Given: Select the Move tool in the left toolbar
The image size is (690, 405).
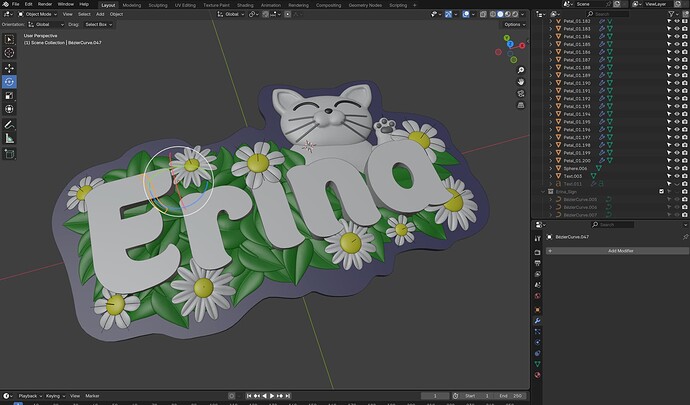Looking at the screenshot, I should coord(9,67).
